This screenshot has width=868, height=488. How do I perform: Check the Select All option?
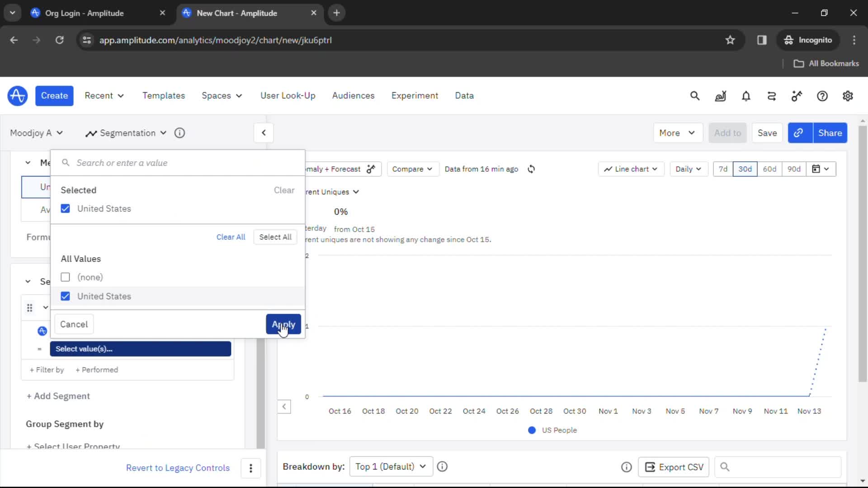click(x=275, y=237)
